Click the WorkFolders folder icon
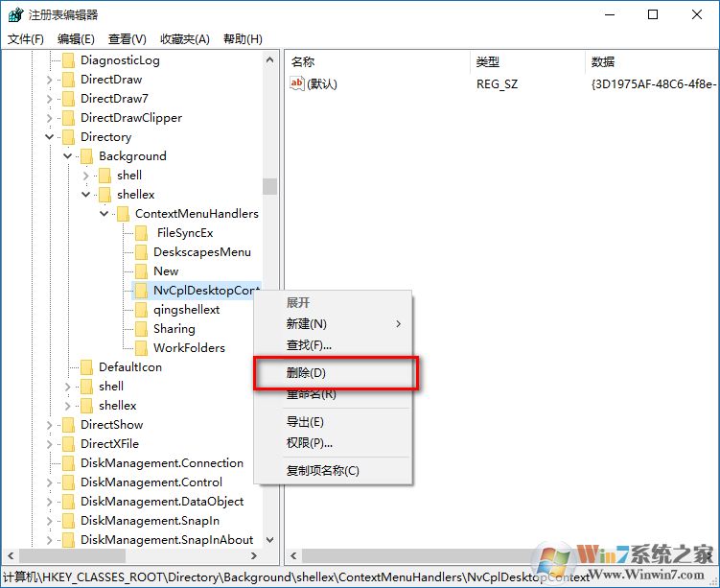 pos(141,348)
